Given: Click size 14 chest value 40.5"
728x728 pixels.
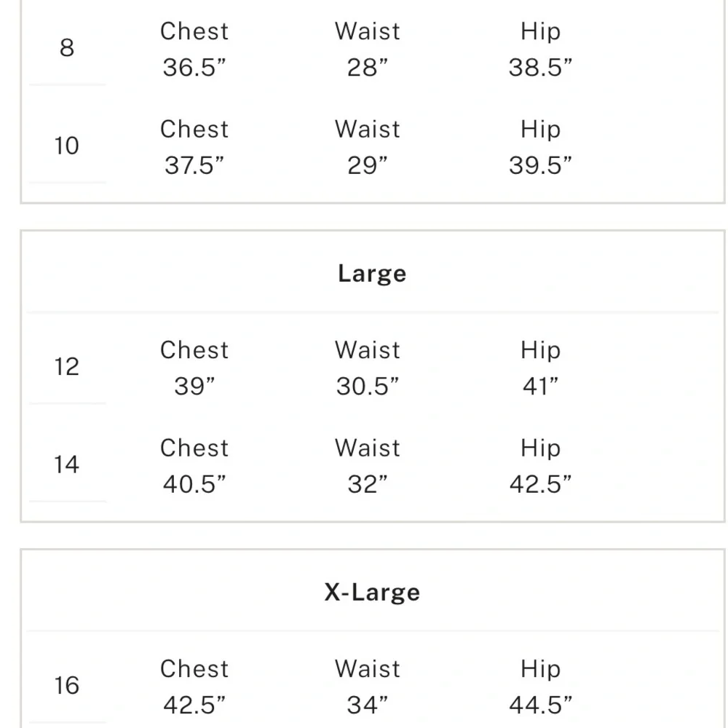Looking at the screenshot, I should 194,484.
